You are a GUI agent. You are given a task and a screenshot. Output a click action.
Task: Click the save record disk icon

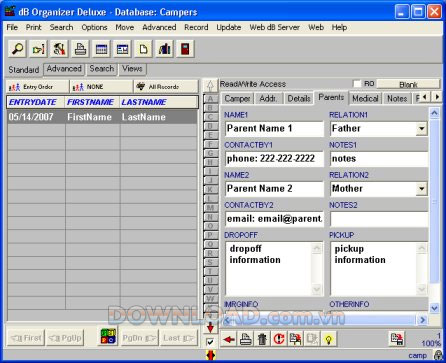pos(397,339)
